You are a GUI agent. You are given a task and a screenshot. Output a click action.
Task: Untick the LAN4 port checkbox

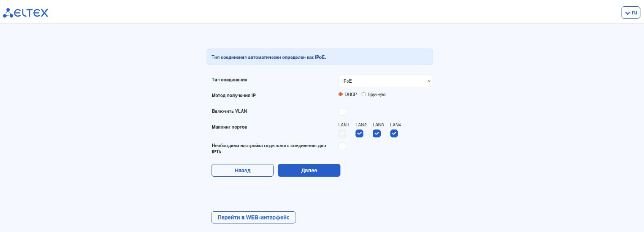394,133
